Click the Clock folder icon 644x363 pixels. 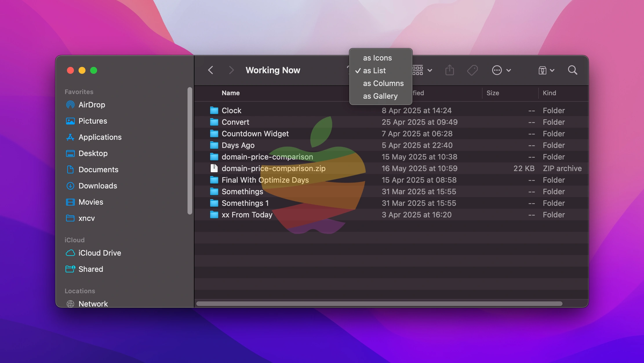[214, 110]
